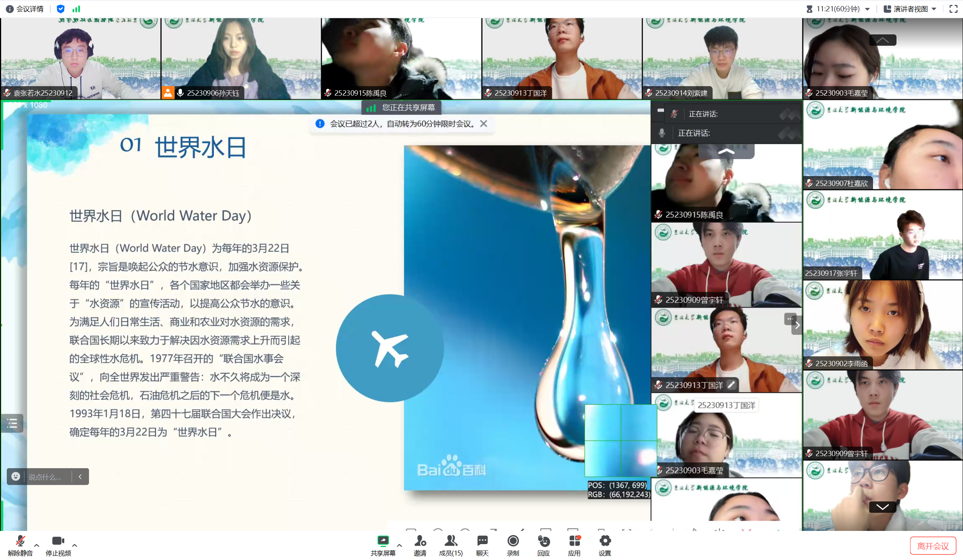Click the green security shield icon
963x560 pixels.
[x=60, y=9]
